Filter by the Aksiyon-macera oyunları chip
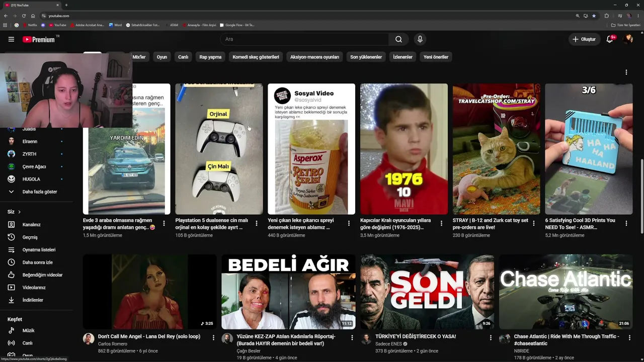The image size is (644, 362). (314, 57)
